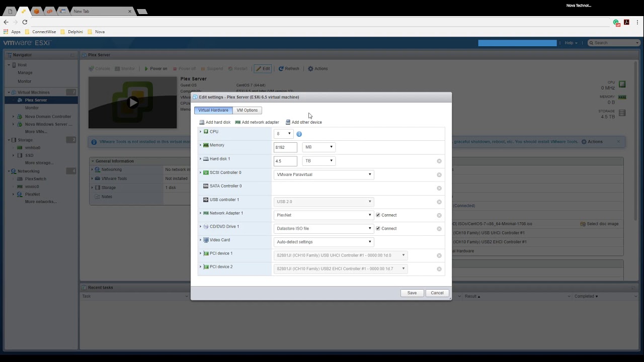Open Nova bookmark folder
Screen dimensions: 644x362
point(97,32)
